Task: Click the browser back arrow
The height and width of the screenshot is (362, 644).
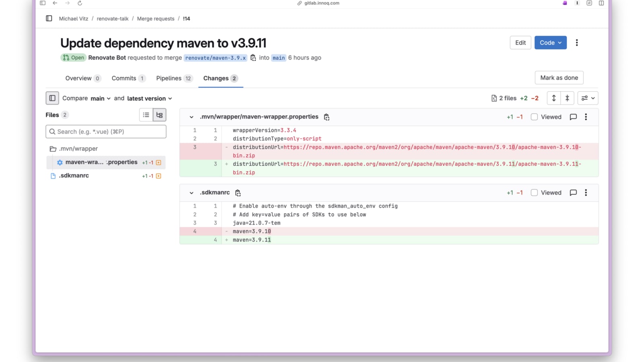Action: (x=55, y=3)
